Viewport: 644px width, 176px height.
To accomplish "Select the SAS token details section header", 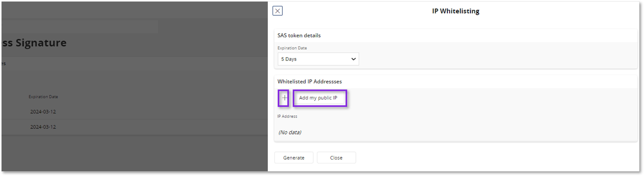I will [299, 35].
